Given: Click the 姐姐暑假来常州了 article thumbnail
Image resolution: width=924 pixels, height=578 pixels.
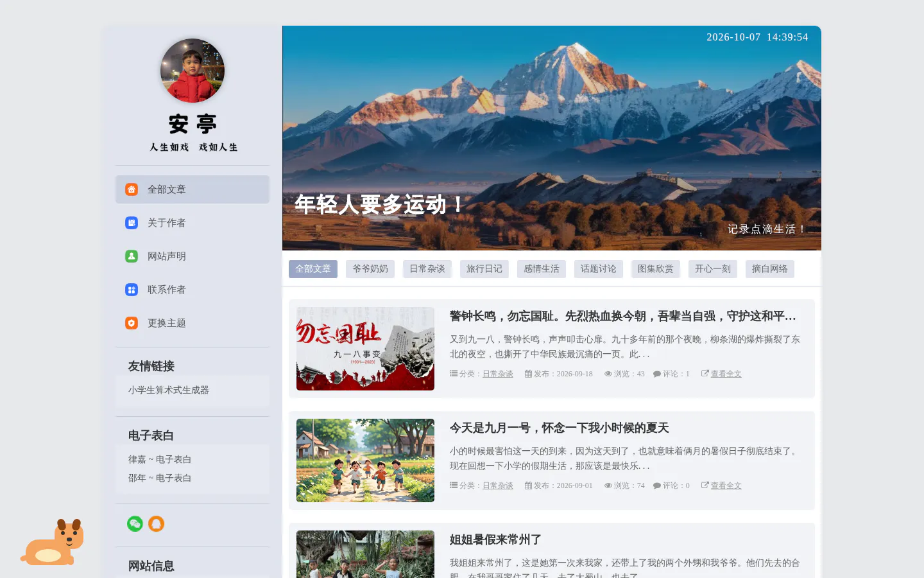Looking at the screenshot, I should (x=365, y=554).
